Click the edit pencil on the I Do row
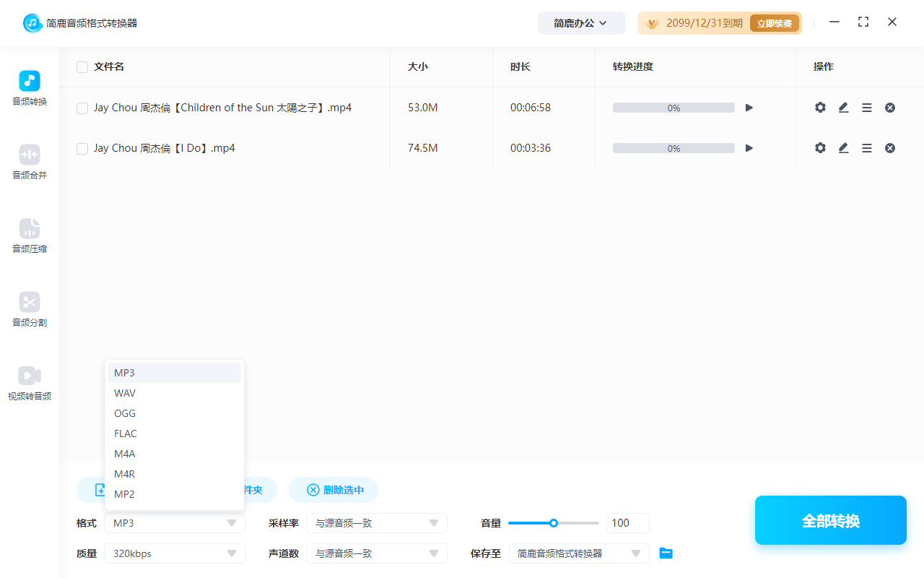The width and height of the screenshot is (924, 578). click(843, 147)
